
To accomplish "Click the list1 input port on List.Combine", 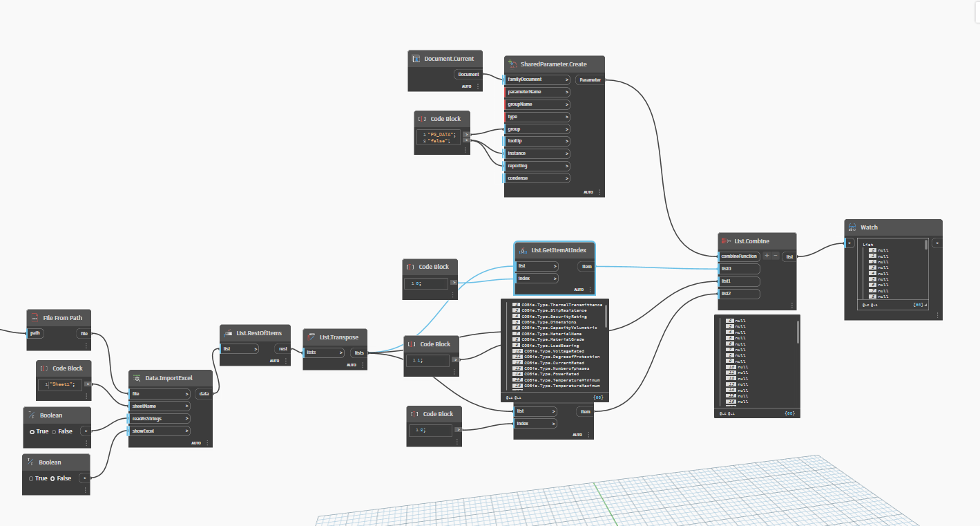I will pos(739,281).
